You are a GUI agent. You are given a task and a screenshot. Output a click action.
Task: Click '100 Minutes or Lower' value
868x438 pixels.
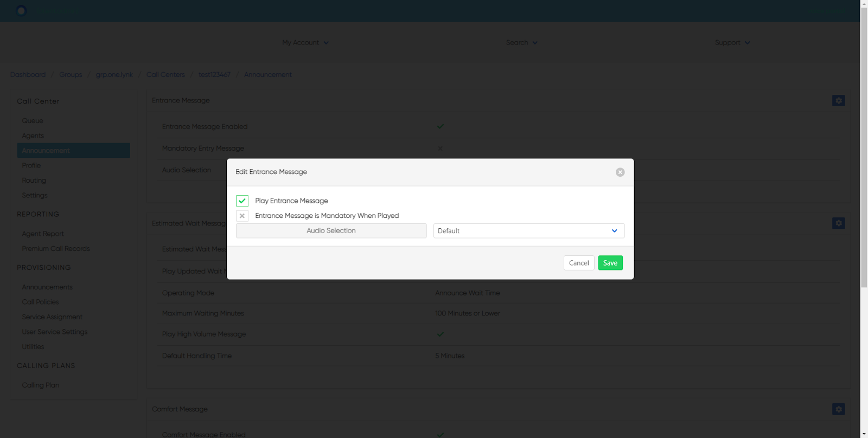[x=468, y=313]
